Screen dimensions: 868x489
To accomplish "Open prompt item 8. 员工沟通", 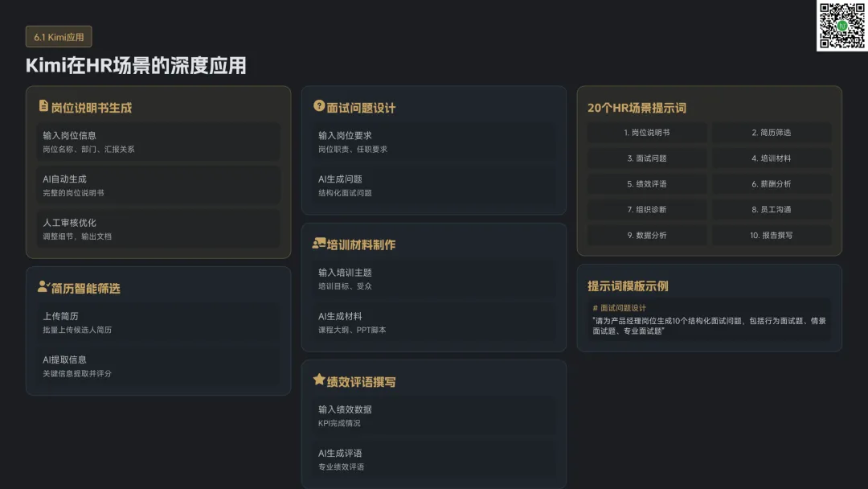I will [772, 210].
